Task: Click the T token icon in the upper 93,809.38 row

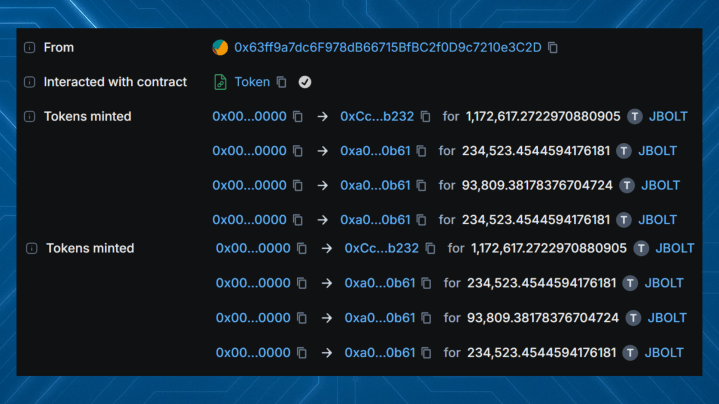Action: [x=627, y=185]
